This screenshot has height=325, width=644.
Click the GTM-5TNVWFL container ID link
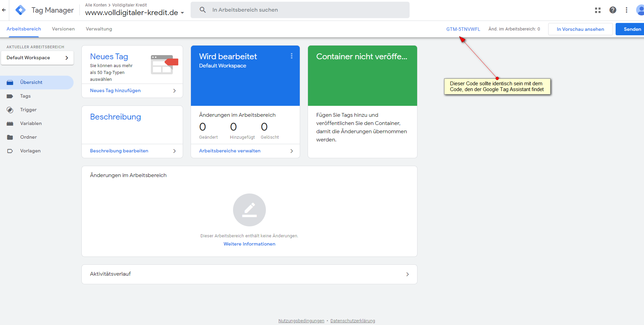point(463,29)
